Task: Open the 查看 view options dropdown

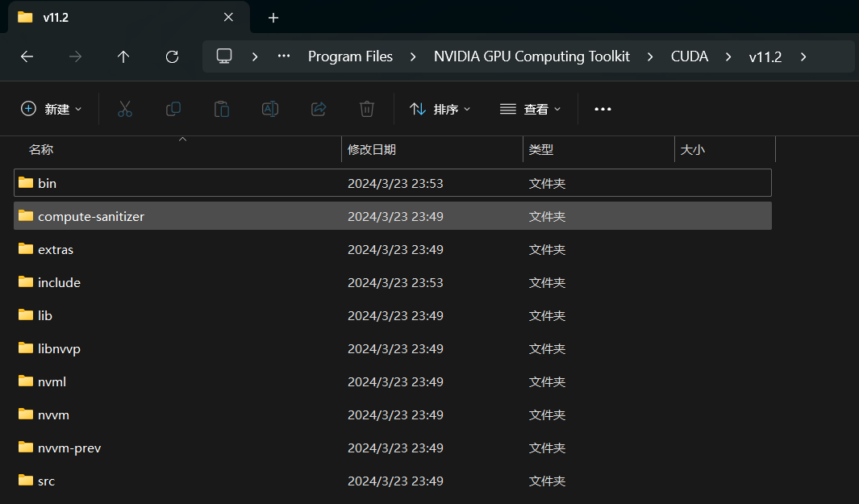Action: 530,109
